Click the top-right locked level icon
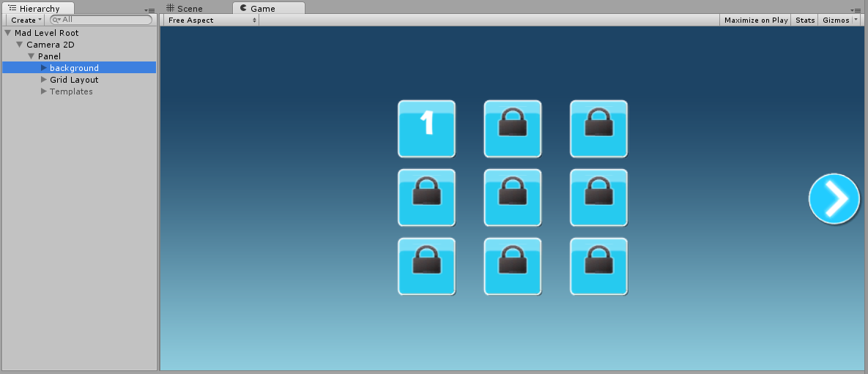Screen dimensions: 868x374 click(598, 129)
